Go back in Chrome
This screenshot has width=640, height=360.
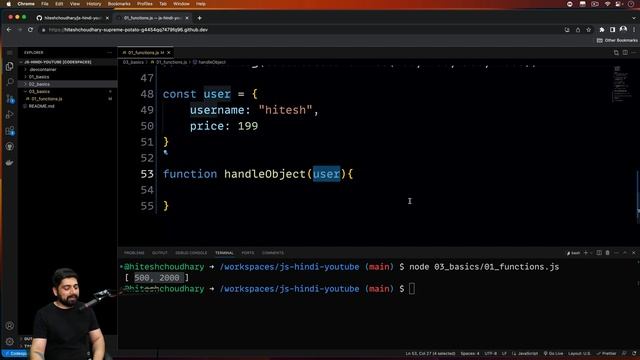coord(9,30)
